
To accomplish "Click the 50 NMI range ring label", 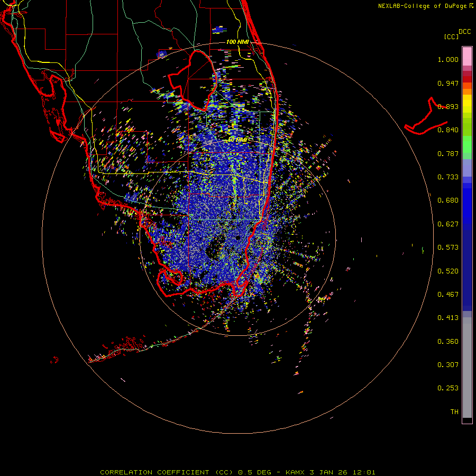I will pos(237,140).
